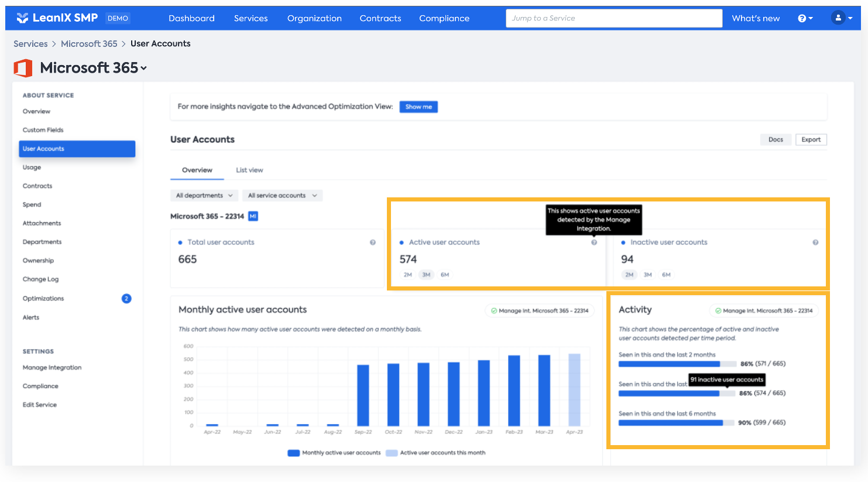Screen dimensions: 868x482
Task: Open the help question mark menu
Action: coord(805,18)
